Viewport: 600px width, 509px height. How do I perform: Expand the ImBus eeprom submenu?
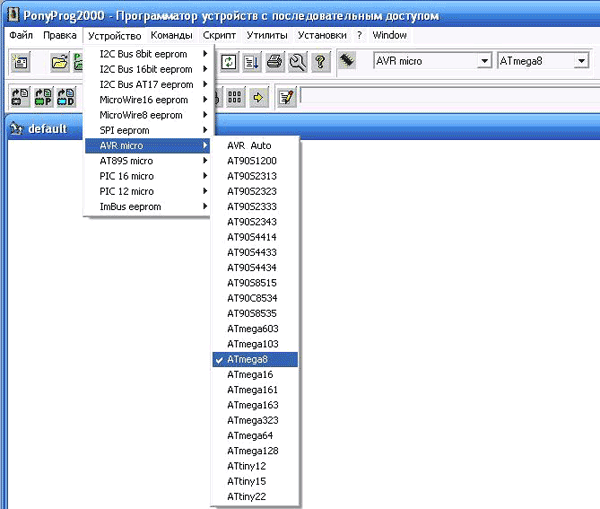pyautogui.click(x=147, y=207)
